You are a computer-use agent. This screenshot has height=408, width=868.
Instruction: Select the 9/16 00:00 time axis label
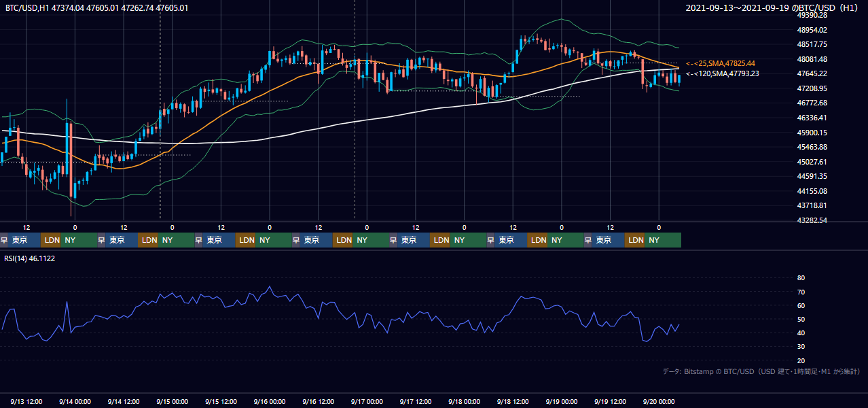tap(270, 401)
